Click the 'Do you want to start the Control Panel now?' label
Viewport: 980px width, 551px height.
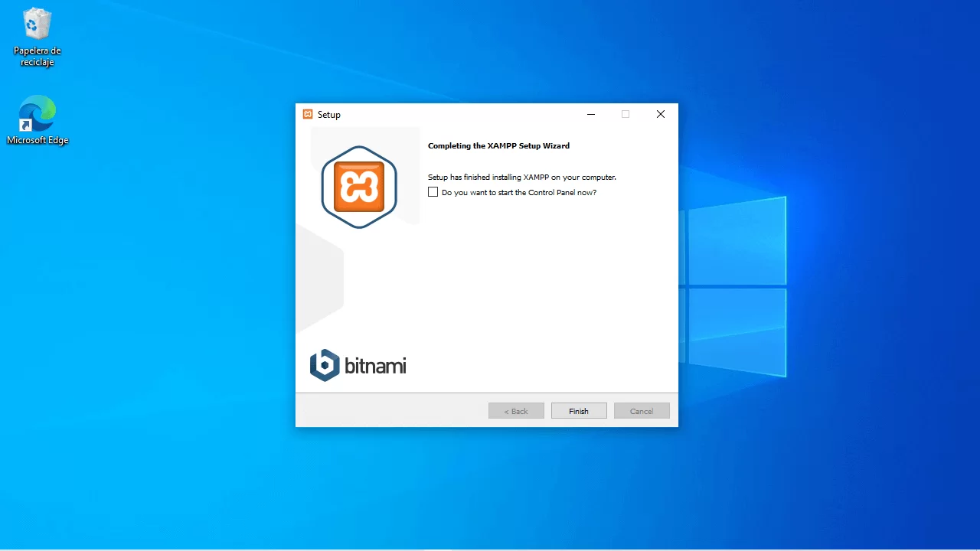tap(519, 192)
